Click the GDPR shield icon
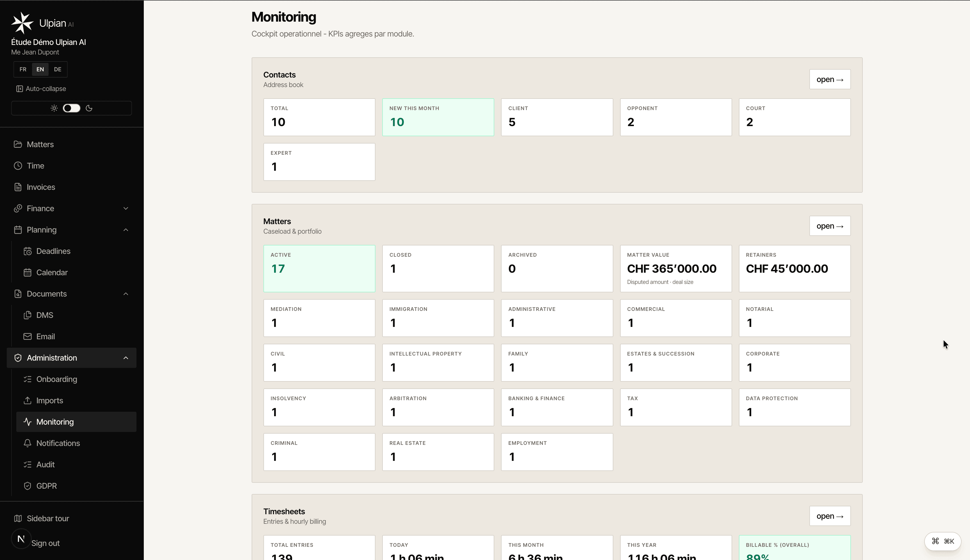The image size is (970, 560). point(27,486)
